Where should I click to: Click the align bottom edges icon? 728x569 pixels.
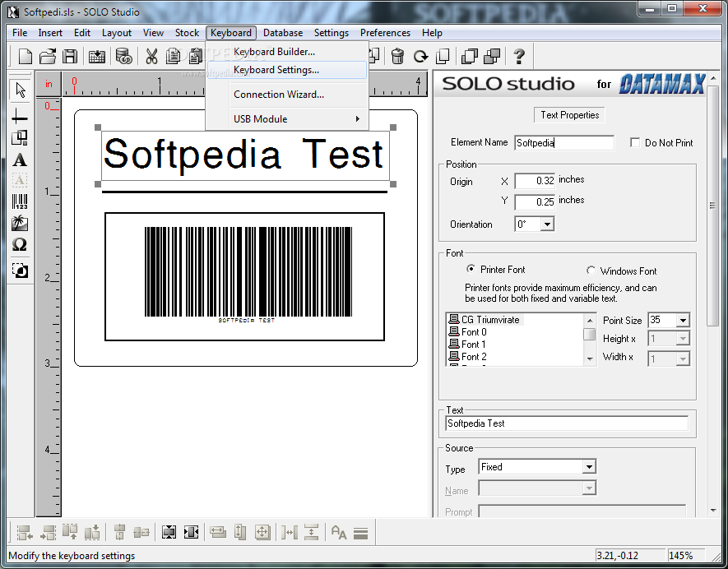coord(92,532)
